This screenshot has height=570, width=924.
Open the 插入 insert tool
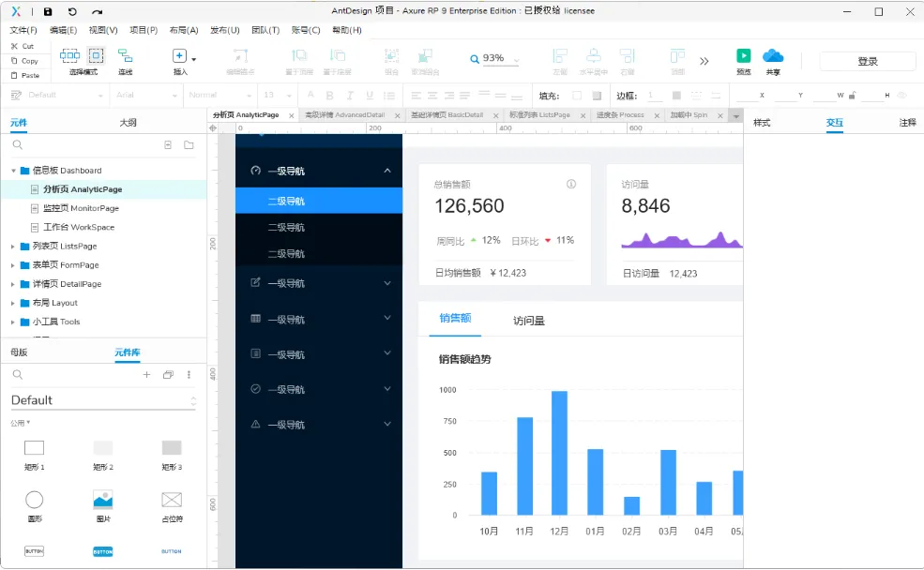[x=180, y=61]
